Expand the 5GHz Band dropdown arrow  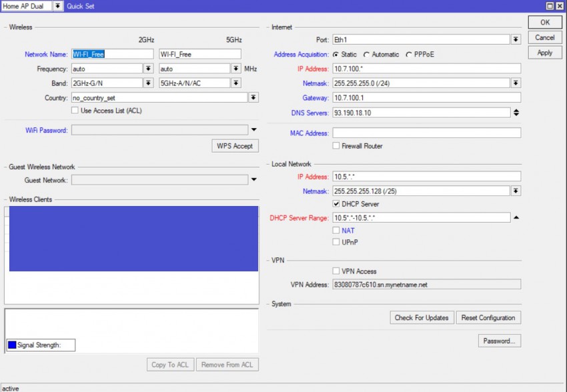235,83
